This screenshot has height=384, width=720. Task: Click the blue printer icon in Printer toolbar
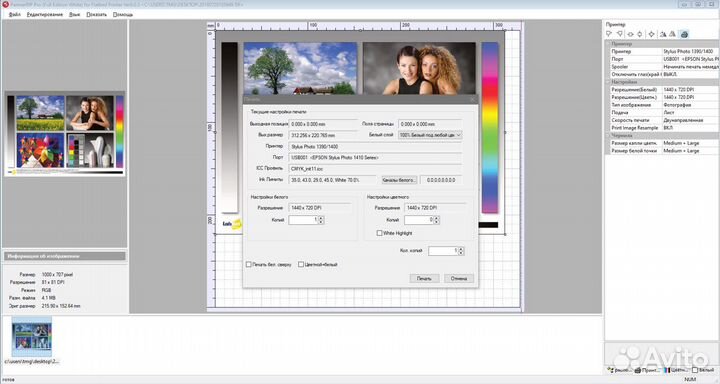click(684, 34)
